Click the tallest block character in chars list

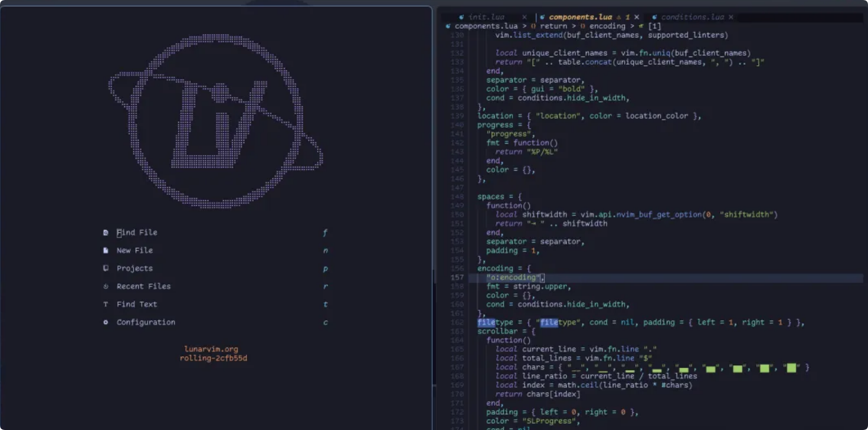click(791, 368)
